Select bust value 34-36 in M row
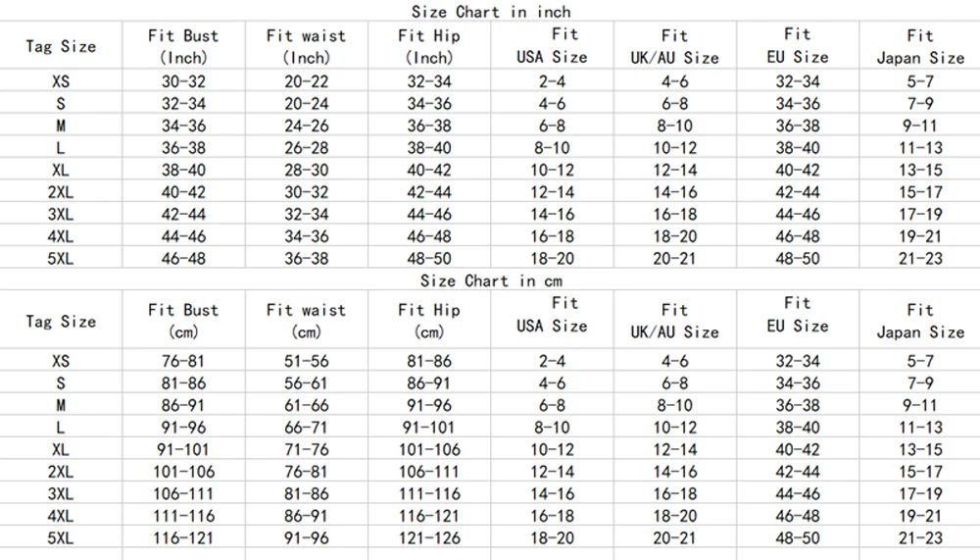 pos(183,126)
